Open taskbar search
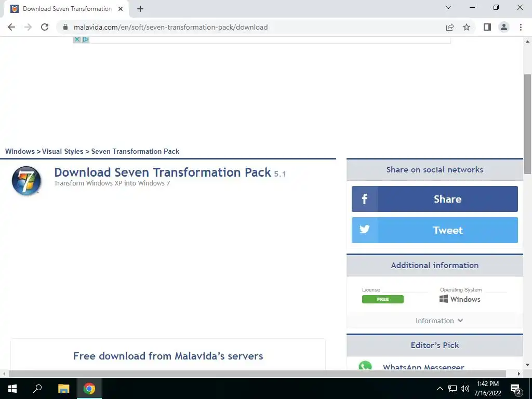The image size is (532, 399). pos(37,389)
